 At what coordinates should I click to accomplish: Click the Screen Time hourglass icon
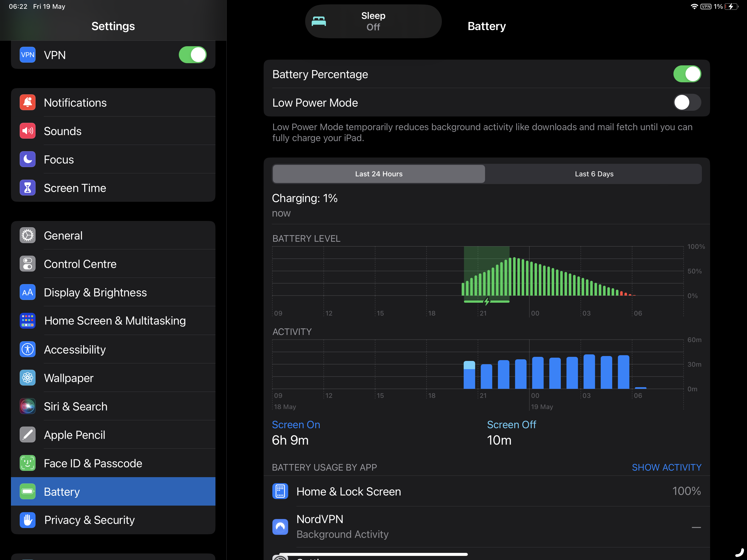click(27, 188)
